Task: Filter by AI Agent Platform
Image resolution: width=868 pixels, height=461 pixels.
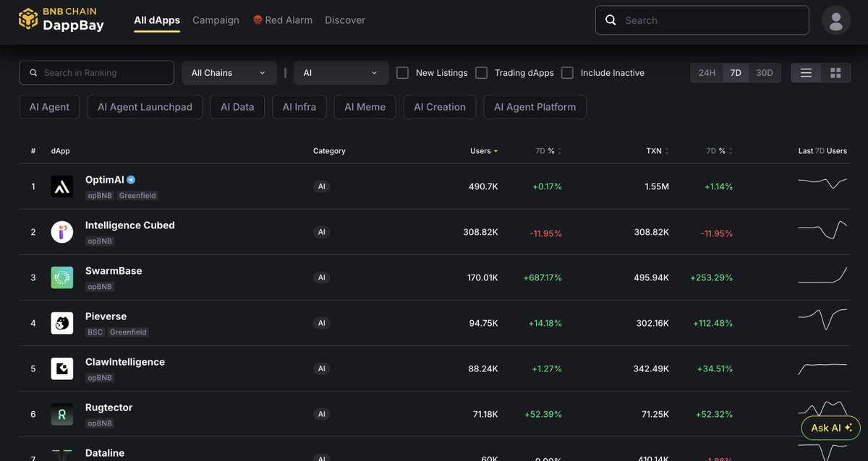Action: coord(535,107)
